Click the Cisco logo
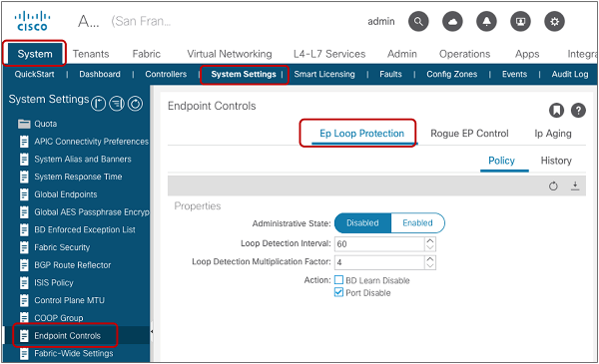The width and height of the screenshot is (599, 364). tap(32, 21)
